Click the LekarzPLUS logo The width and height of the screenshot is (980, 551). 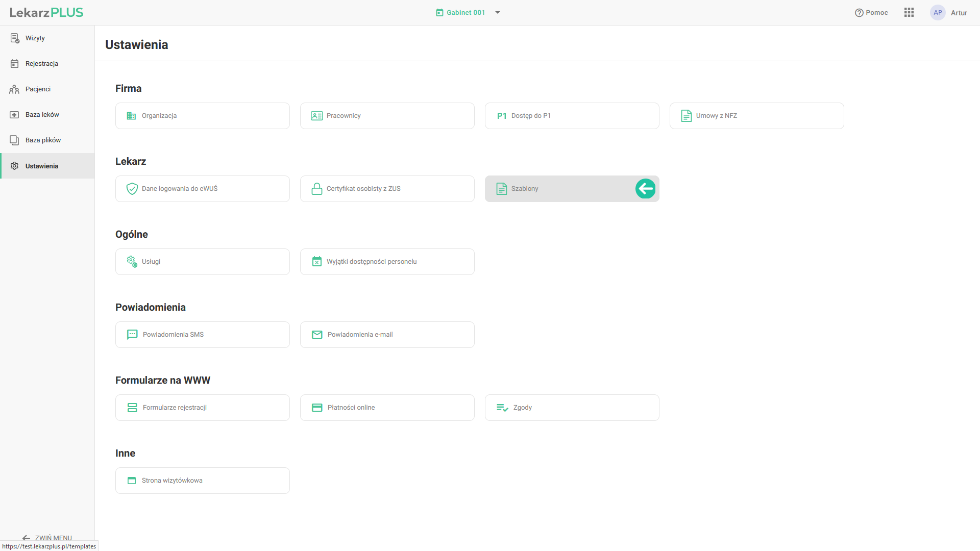pos(46,13)
